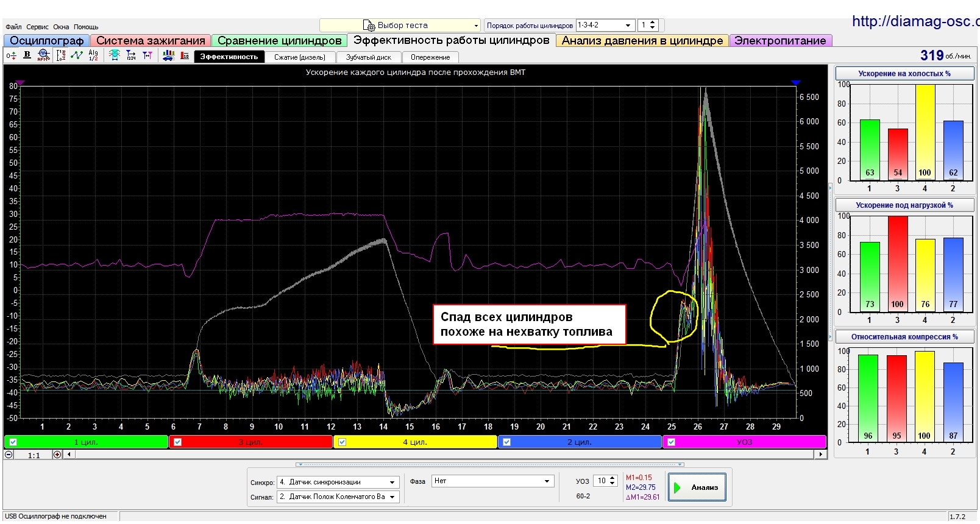Toggle the 4 цил. yellow channel checkbox
980x524 pixels.
point(342,442)
